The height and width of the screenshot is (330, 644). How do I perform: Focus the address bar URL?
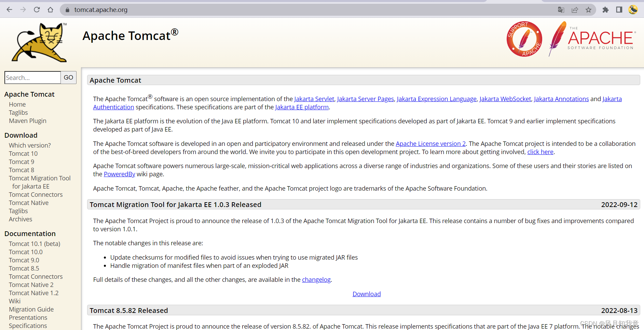[101, 10]
